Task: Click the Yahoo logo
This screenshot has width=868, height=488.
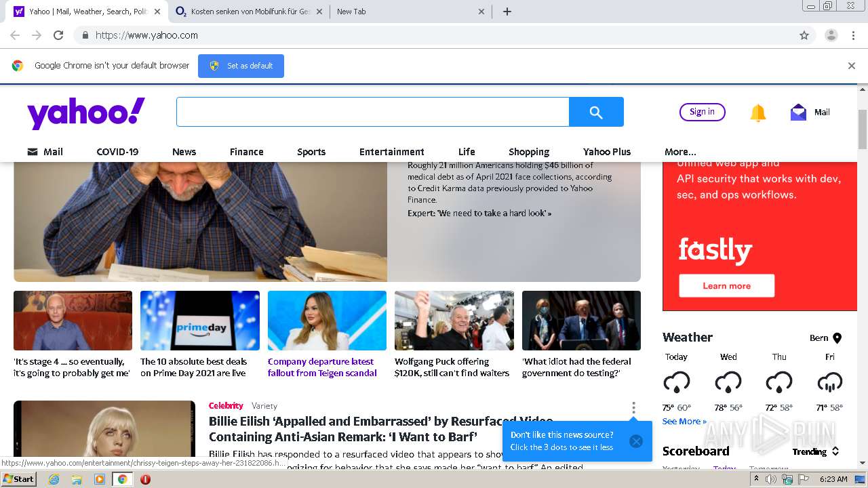Action: (86, 113)
